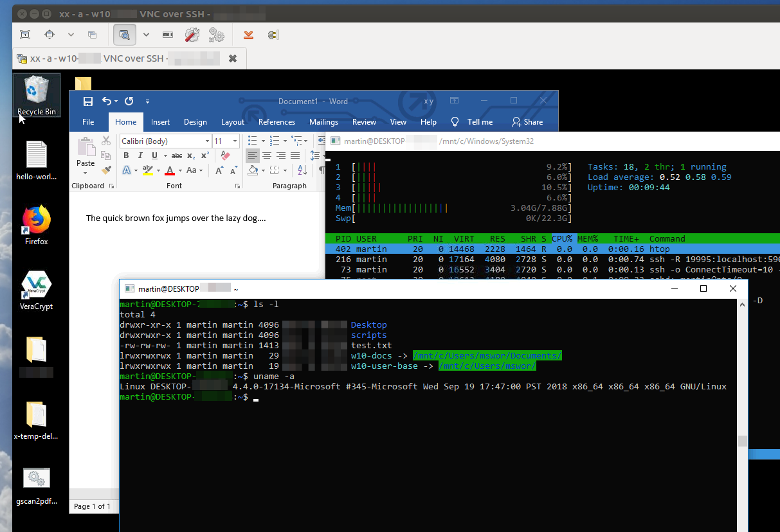Click the Save icon in Word
This screenshot has width=780, height=532.
88,102
